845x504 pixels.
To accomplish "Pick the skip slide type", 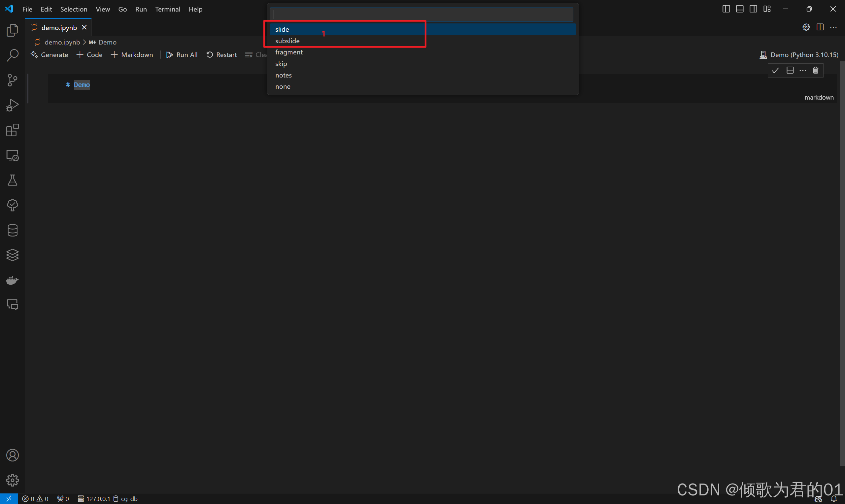I will pos(281,64).
